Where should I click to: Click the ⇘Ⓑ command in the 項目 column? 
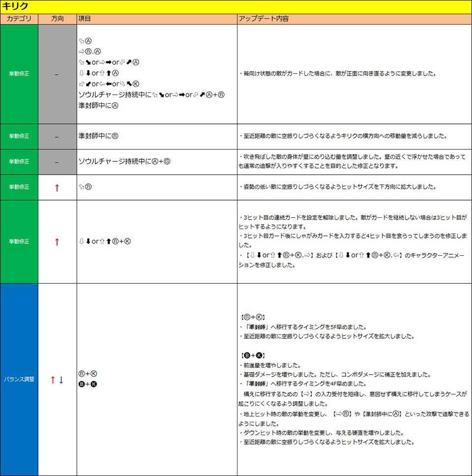pos(85,187)
